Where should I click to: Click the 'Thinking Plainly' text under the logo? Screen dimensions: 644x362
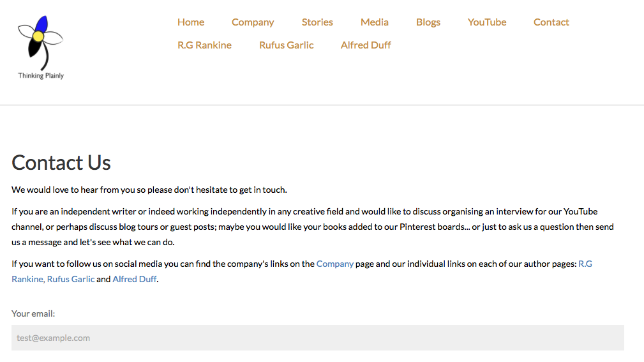point(41,75)
